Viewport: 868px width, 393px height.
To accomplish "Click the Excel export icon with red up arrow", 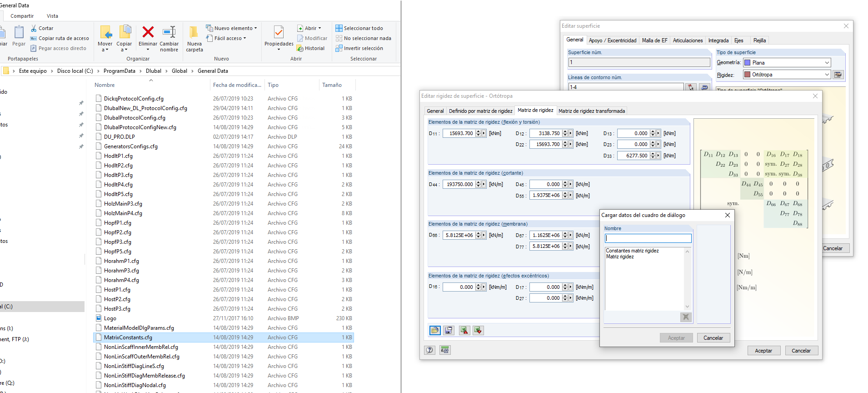I will pyautogui.click(x=464, y=330).
